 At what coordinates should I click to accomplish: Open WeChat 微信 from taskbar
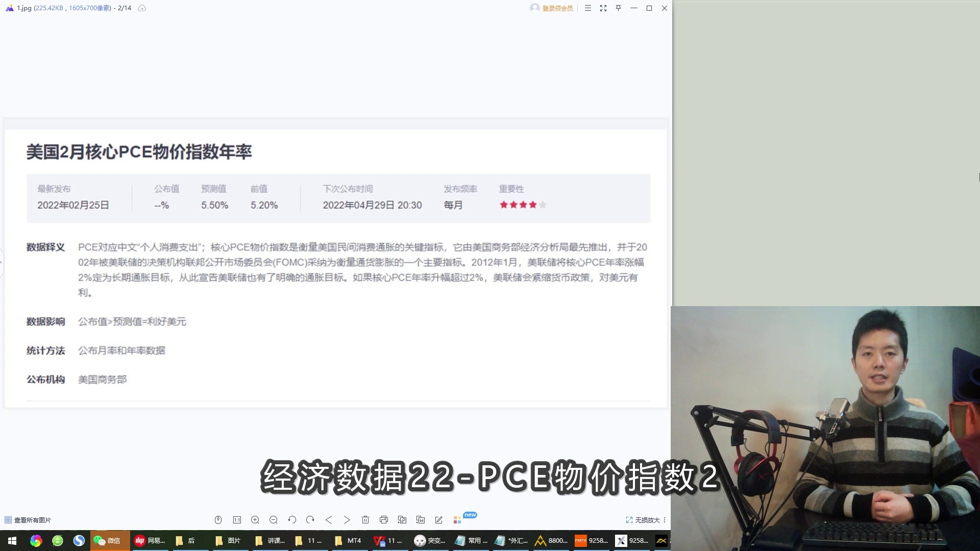coord(108,541)
